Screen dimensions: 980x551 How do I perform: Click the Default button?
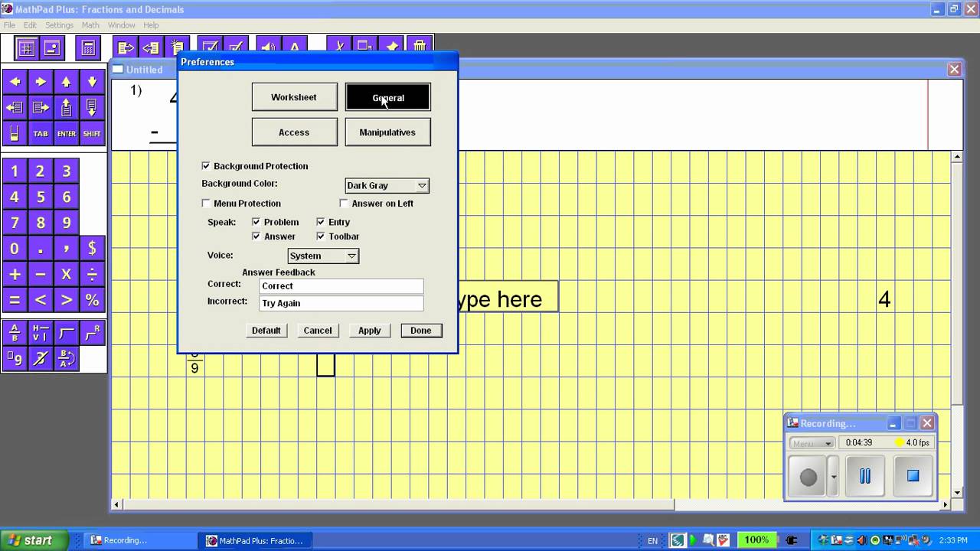pyautogui.click(x=266, y=331)
